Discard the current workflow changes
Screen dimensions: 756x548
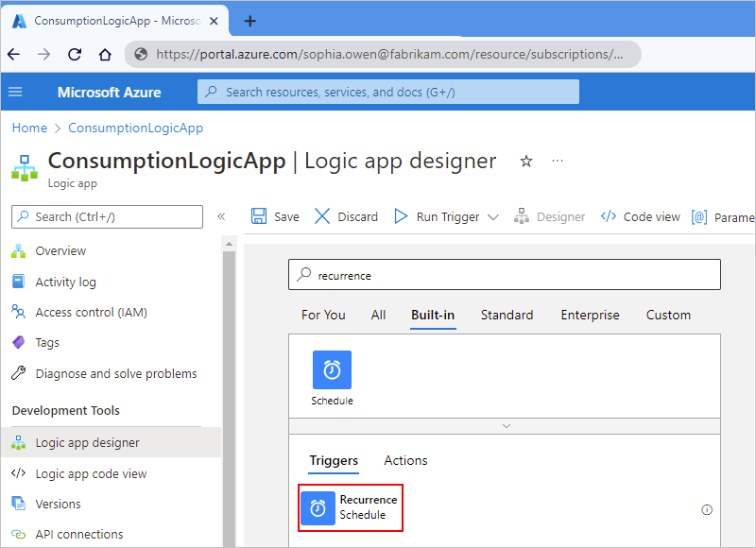346,216
